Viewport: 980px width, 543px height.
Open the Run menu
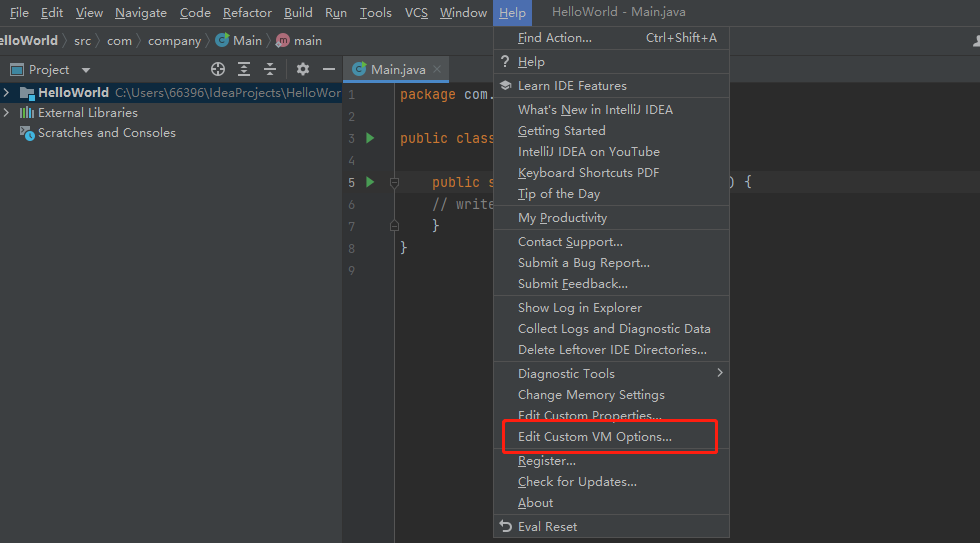click(x=336, y=12)
